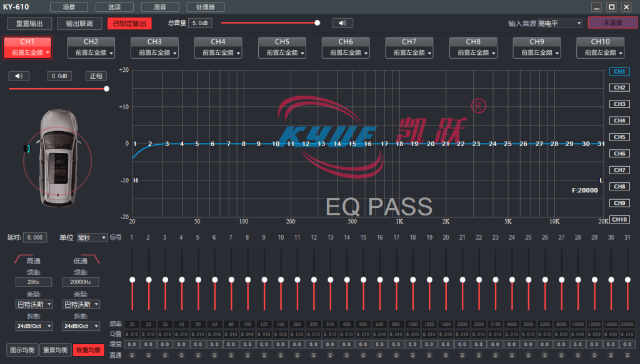
Task: Open the CH4 speaker type dropdown
Action: pos(218,52)
